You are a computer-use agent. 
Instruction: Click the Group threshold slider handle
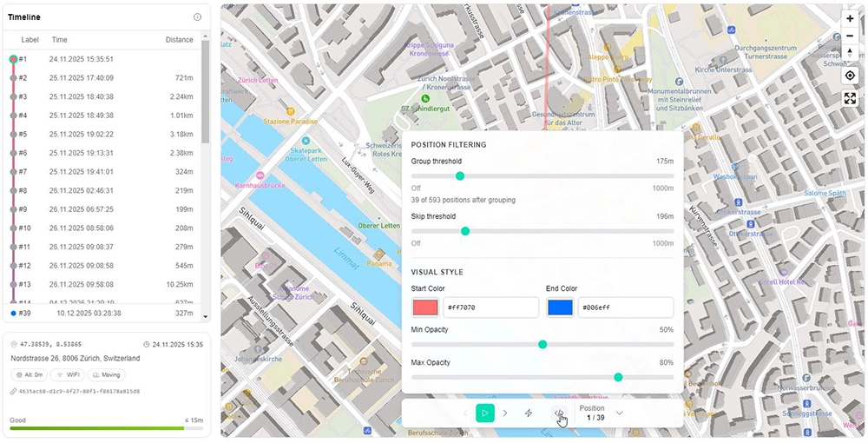click(x=460, y=176)
